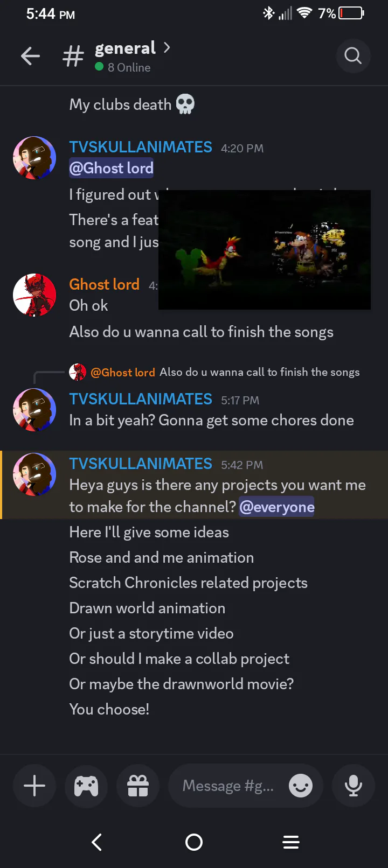Open the gift icon

[x=138, y=786]
